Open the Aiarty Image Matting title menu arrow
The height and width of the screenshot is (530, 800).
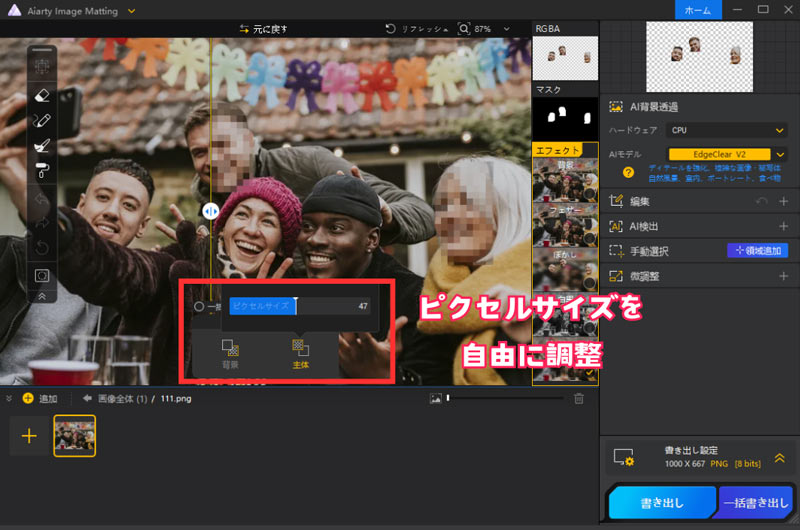tap(132, 11)
